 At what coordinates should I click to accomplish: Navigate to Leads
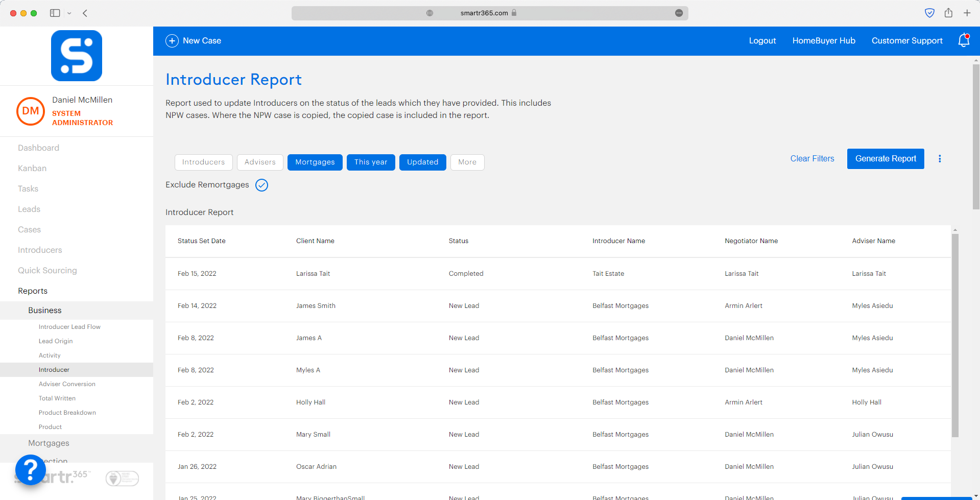coord(29,209)
